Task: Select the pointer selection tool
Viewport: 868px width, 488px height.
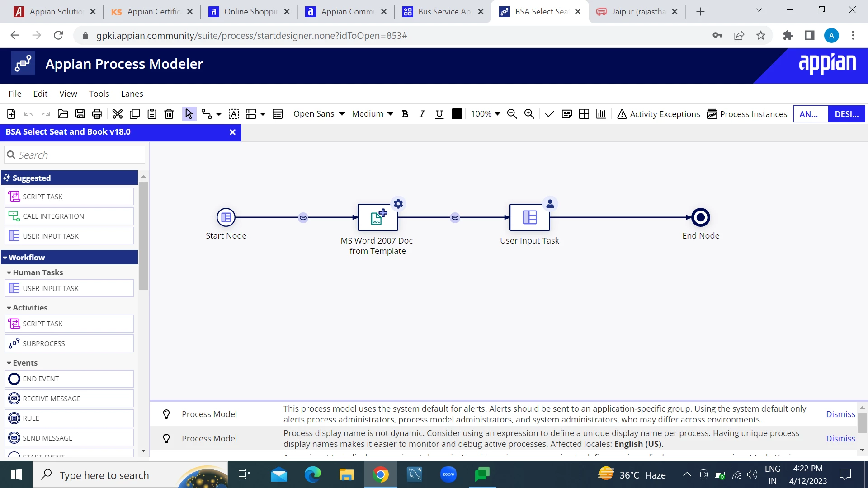Action: tap(189, 114)
